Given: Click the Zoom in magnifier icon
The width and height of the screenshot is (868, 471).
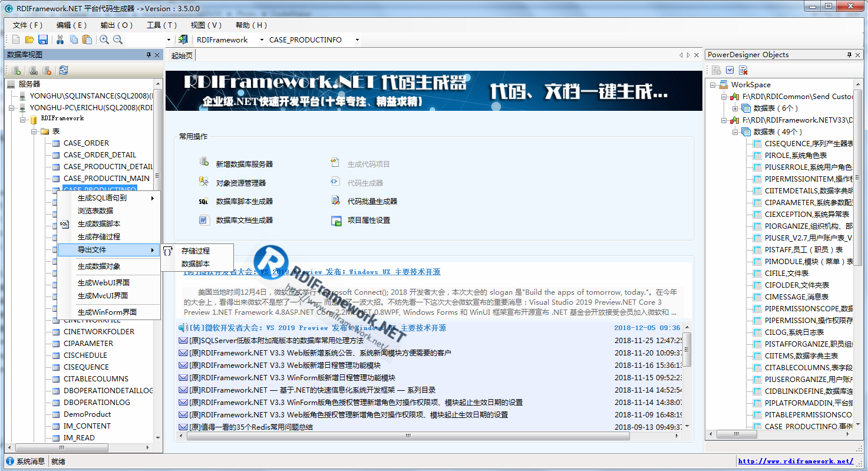Looking at the screenshot, I should [x=104, y=39].
